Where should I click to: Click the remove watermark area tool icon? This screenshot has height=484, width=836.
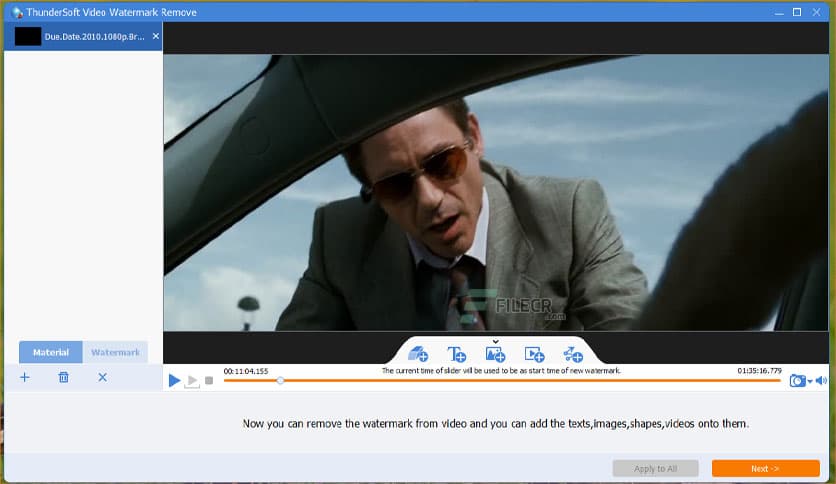(418, 354)
